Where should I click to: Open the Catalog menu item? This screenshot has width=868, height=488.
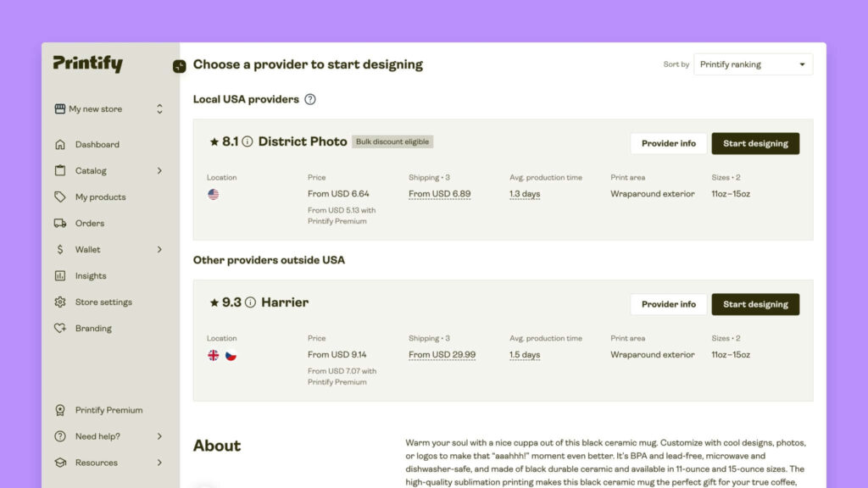(91, 170)
